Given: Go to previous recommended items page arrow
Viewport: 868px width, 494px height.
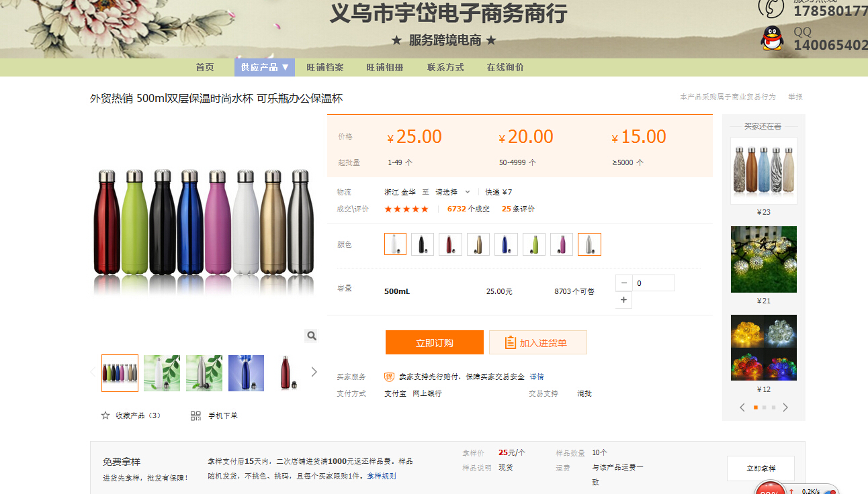Looking at the screenshot, I should pos(742,407).
